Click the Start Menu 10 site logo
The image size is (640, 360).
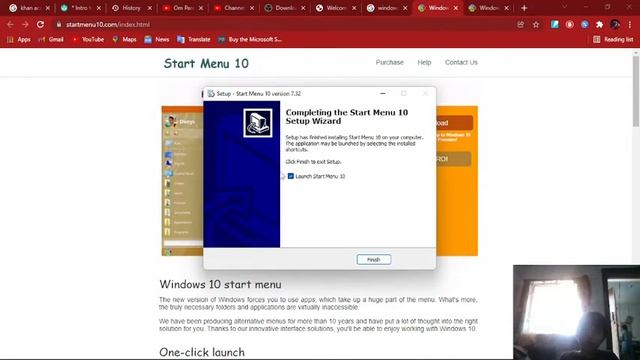click(x=206, y=63)
